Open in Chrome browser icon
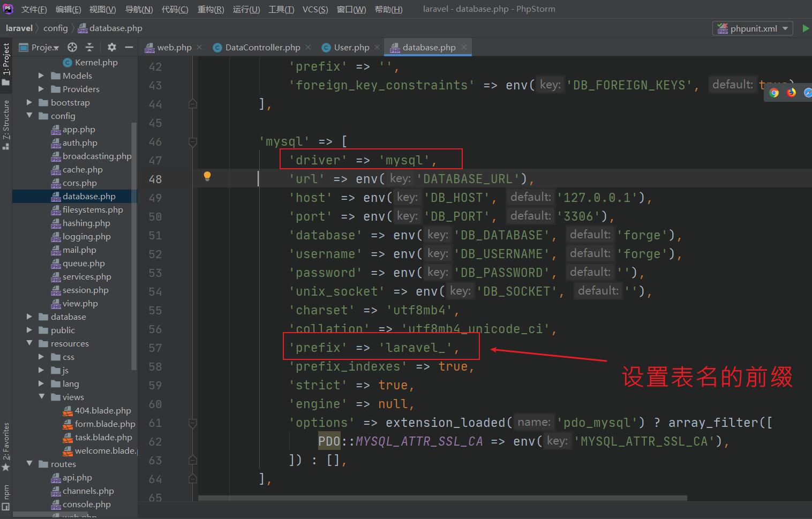812x519 pixels. [x=774, y=93]
